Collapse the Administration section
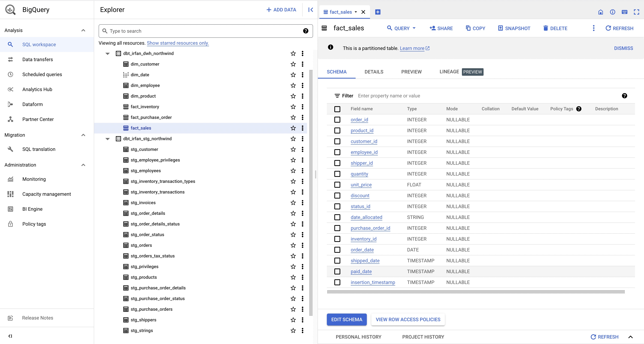Screen dimensions: 644x344 [83, 165]
